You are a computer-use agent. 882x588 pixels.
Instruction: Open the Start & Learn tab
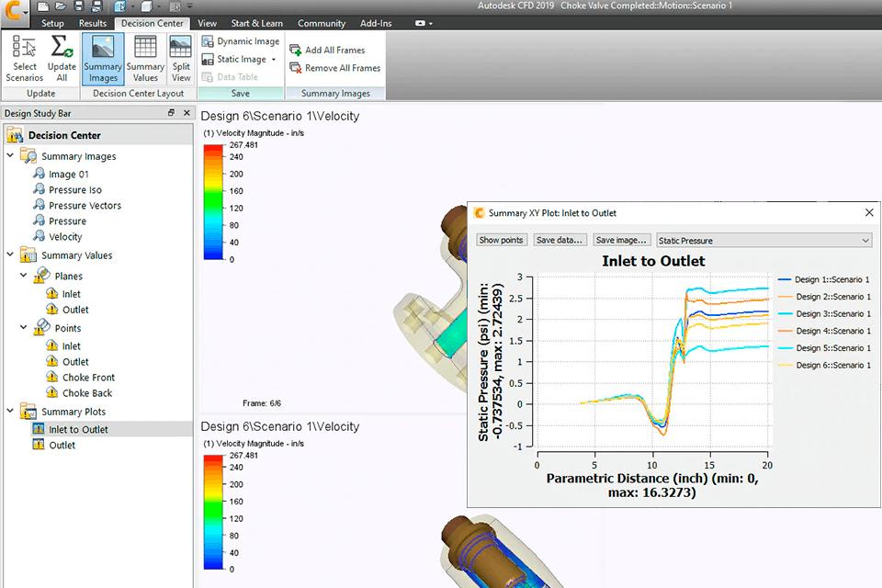257,23
